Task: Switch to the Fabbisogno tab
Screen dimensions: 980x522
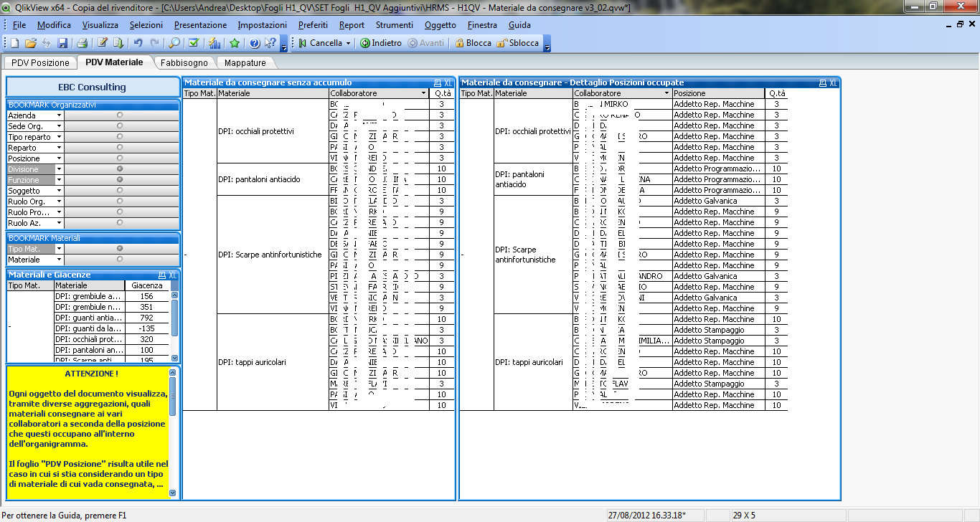Action: click(184, 63)
